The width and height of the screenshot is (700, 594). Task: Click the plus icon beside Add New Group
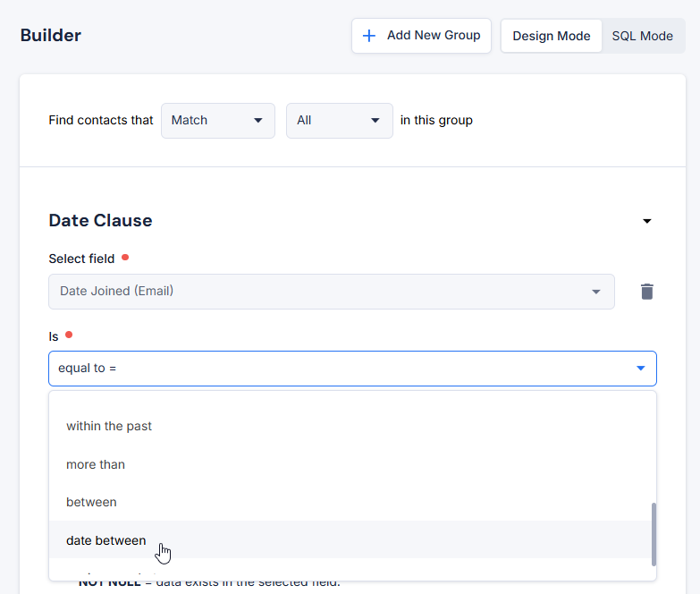coord(369,36)
